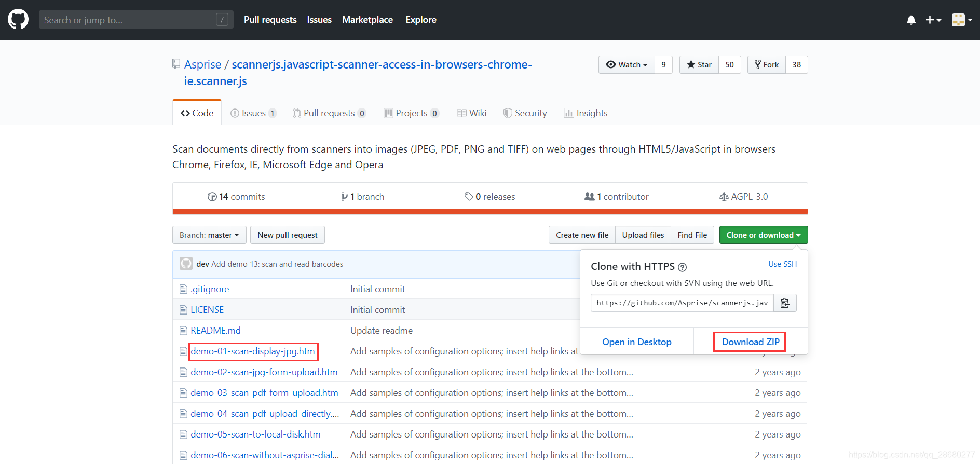Click the README.md file icon
Viewport: 980px width, 464px height.
click(x=183, y=331)
